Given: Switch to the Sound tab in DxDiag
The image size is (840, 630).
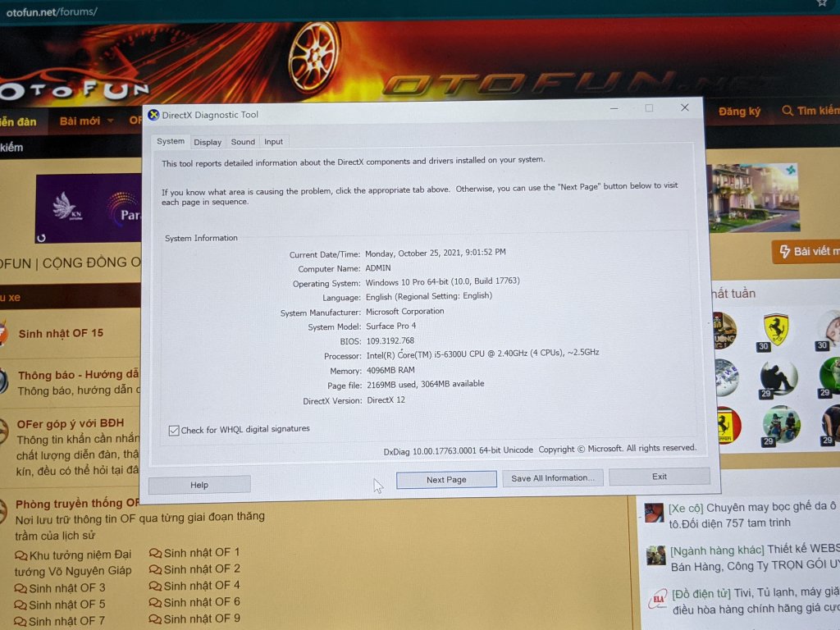Looking at the screenshot, I should (x=243, y=141).
